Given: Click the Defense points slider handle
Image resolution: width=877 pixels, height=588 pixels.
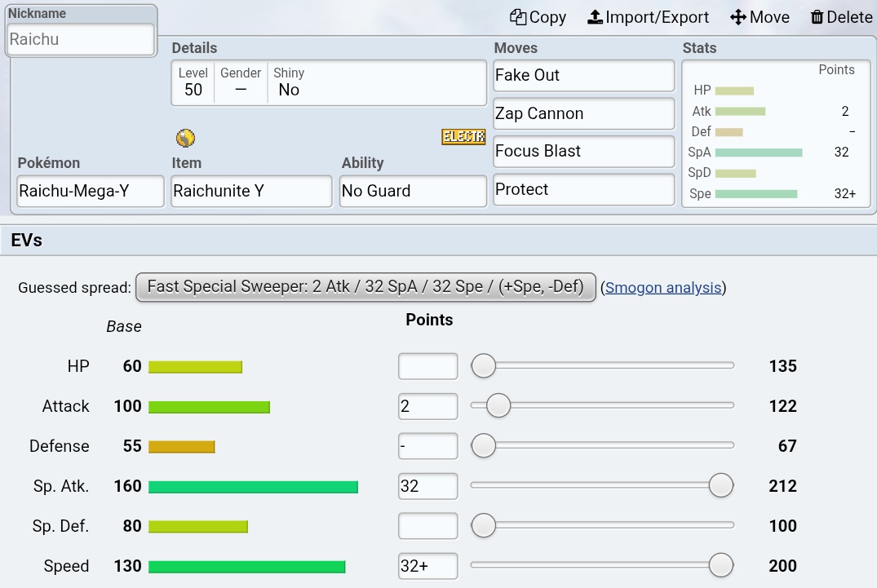Looking at the screenshot, I should (x=483, y=445).
